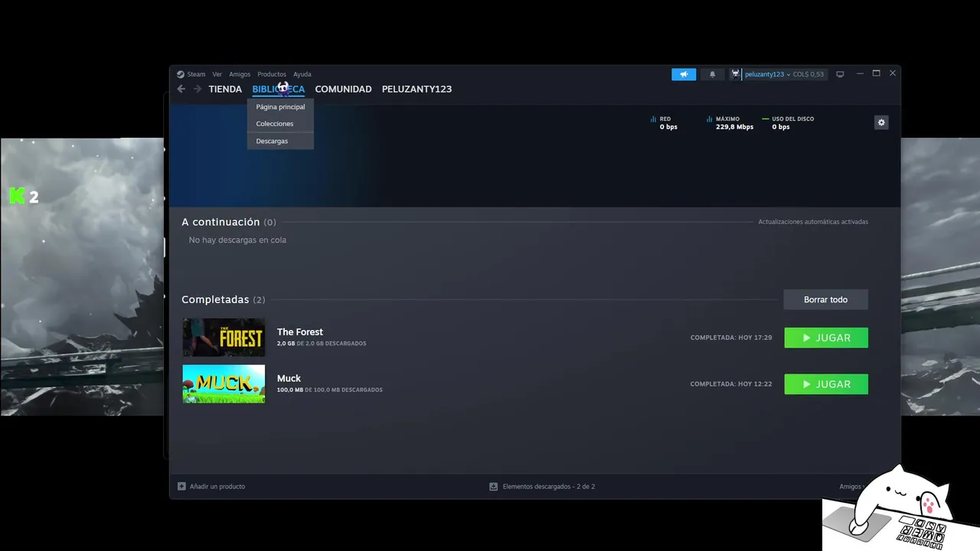Viewport: 980px width, 551px height.
Task: Click the user avatar icon
Action: point(736,74)
